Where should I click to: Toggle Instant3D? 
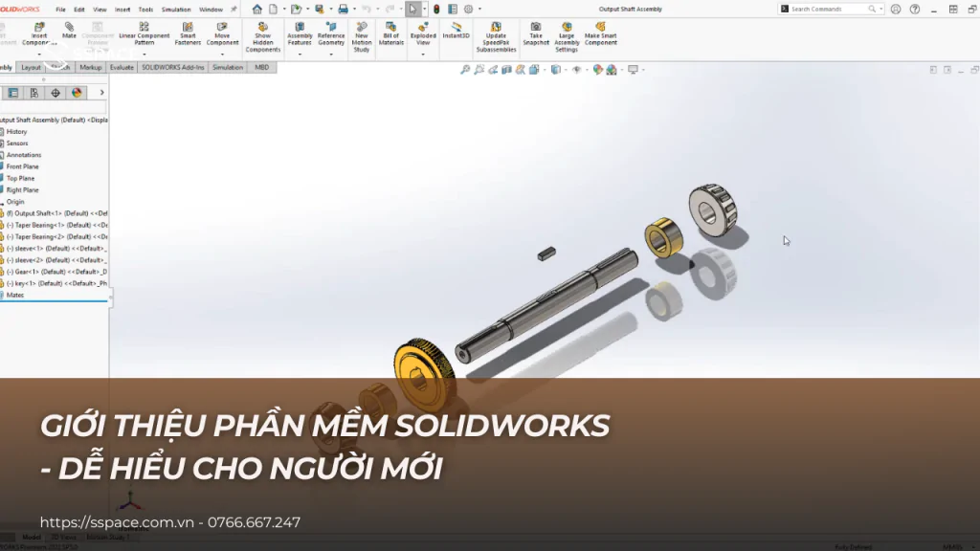coord(456,31)
